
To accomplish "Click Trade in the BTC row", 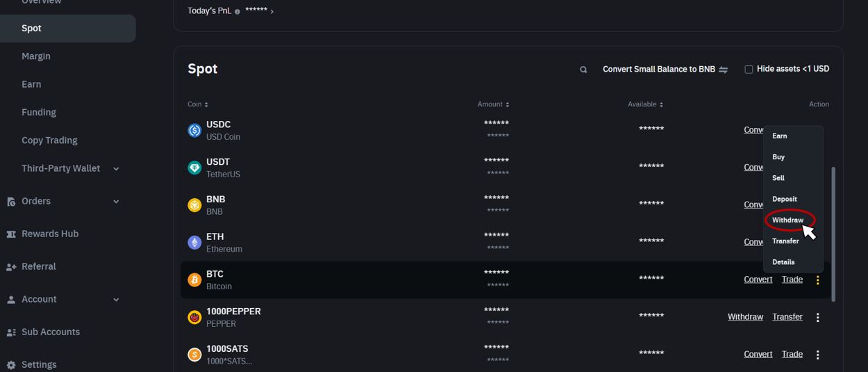I will (x=792, y=280).
